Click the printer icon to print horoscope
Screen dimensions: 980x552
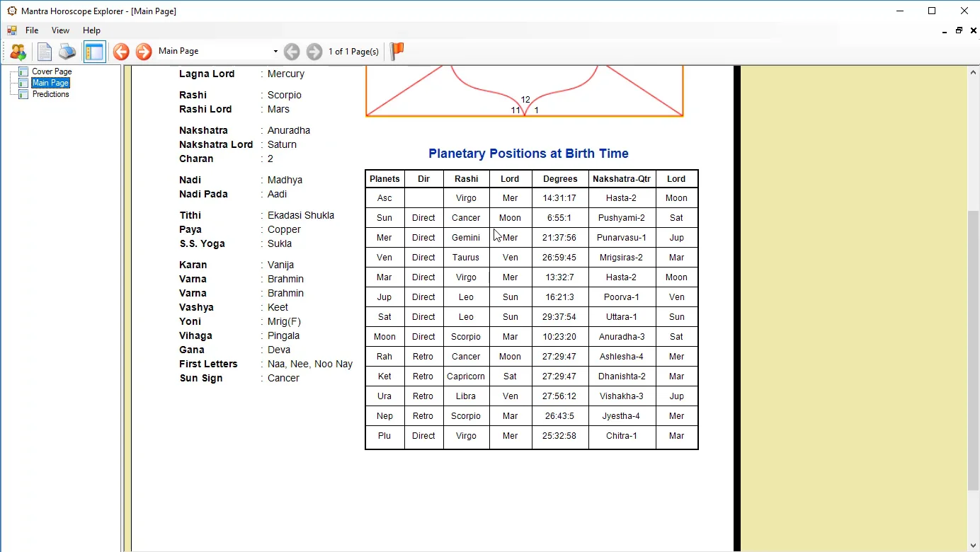click(67, 52)
